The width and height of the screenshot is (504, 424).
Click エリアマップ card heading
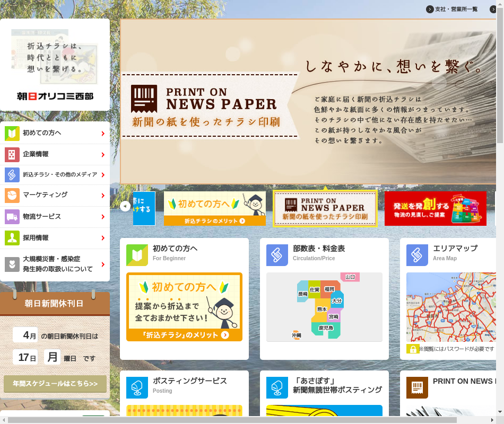point(455,249)
